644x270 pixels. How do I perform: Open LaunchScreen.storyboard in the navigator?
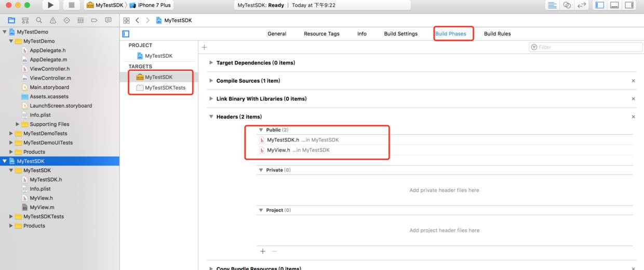(61, 106)
